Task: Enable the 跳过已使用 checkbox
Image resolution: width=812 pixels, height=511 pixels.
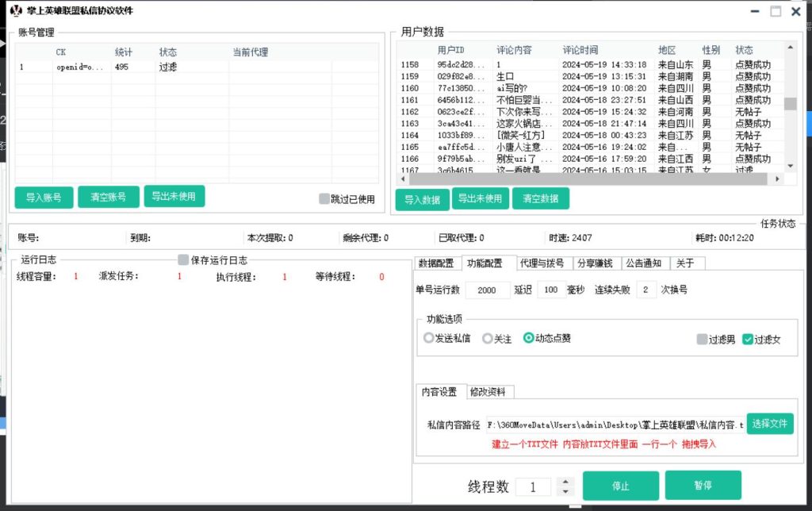Action: pyautogui.click(x=324, y=199)
